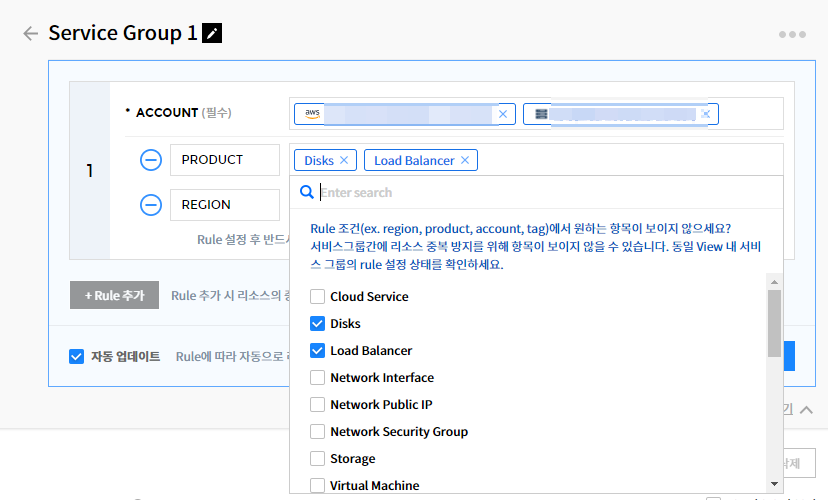The image size is (828, 500).
Task: Collapse the section using the chevron up
Action: click(x=806, y=410)
